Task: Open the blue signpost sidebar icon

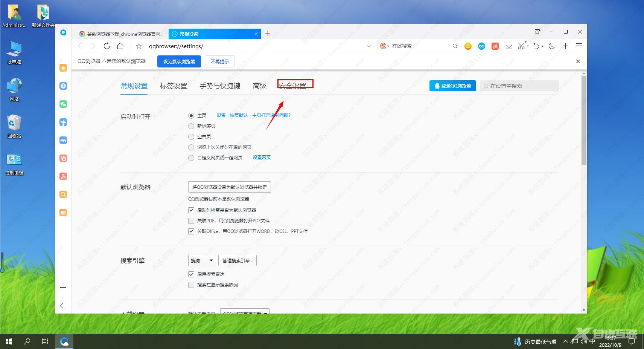Action: click(x=63, y=122)
